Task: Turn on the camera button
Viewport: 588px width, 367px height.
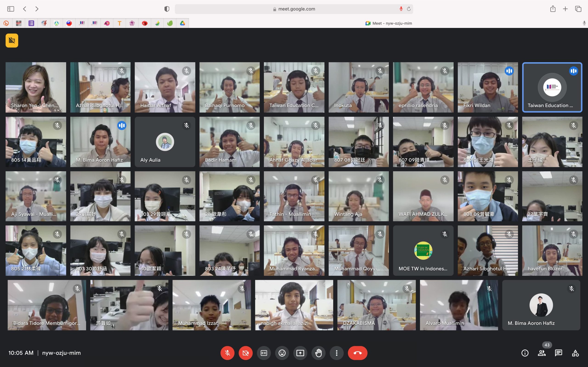Action: click(245, 353)
